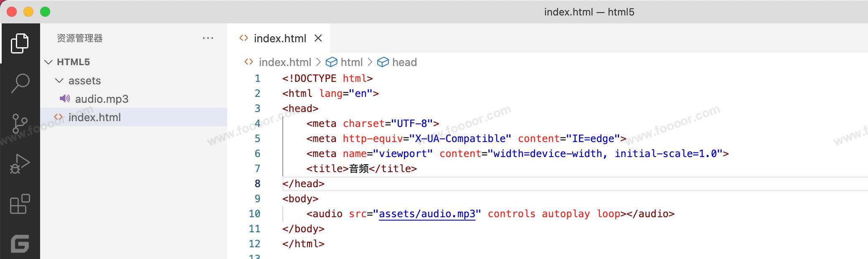Open the Search view icon
Image resolution: width=868 pixels, height=259 pixels.
point(20,83)
